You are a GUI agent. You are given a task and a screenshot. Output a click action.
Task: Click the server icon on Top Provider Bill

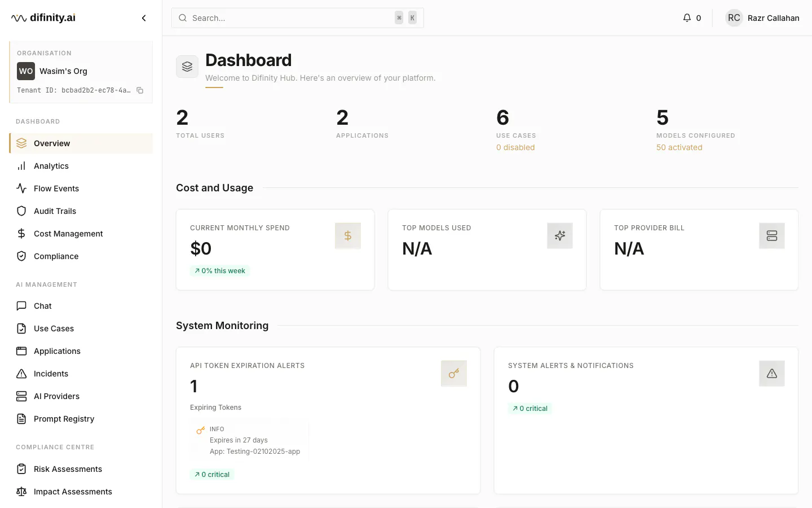(x=772, y=236)
